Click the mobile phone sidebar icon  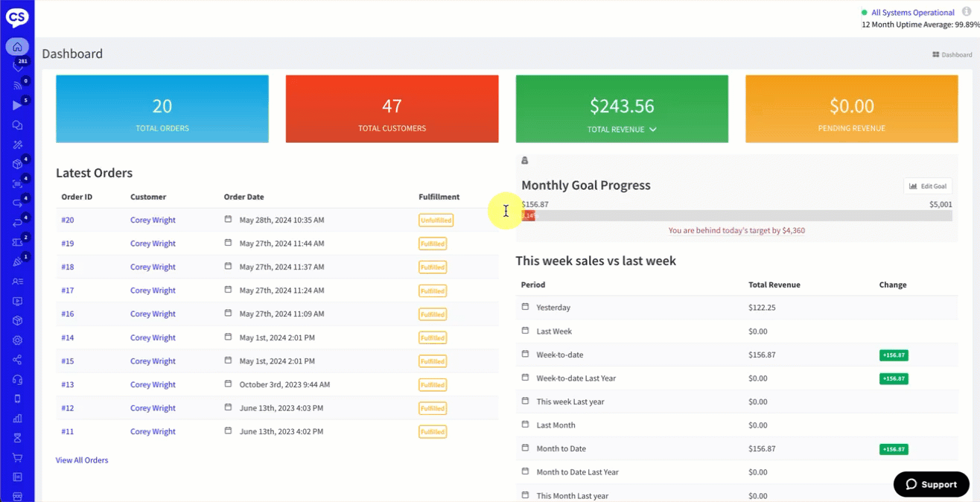click(17, 398)
